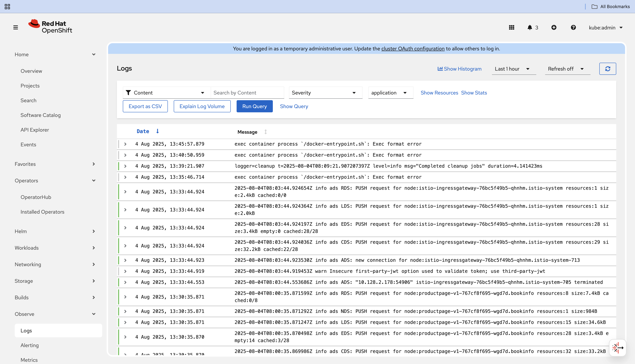635x364 pixels.
Task: Click the Run Query button
Action: coord(254,106)
